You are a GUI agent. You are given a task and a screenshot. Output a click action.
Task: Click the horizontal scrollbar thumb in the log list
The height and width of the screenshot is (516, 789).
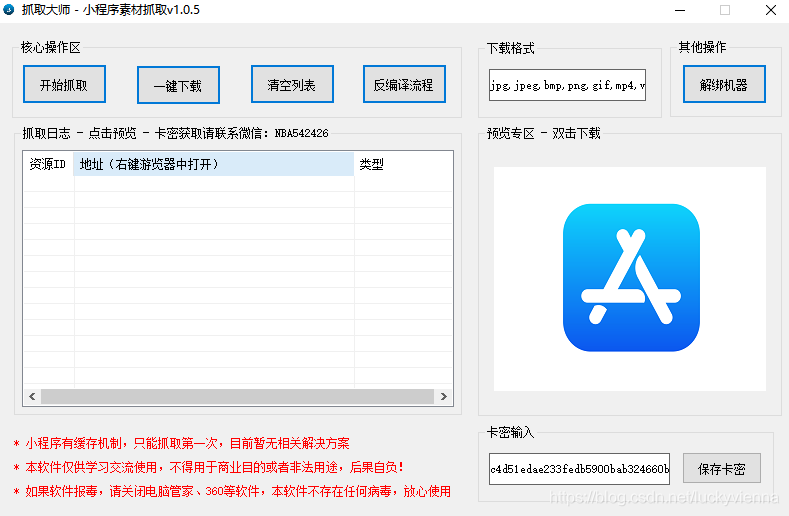238,396
